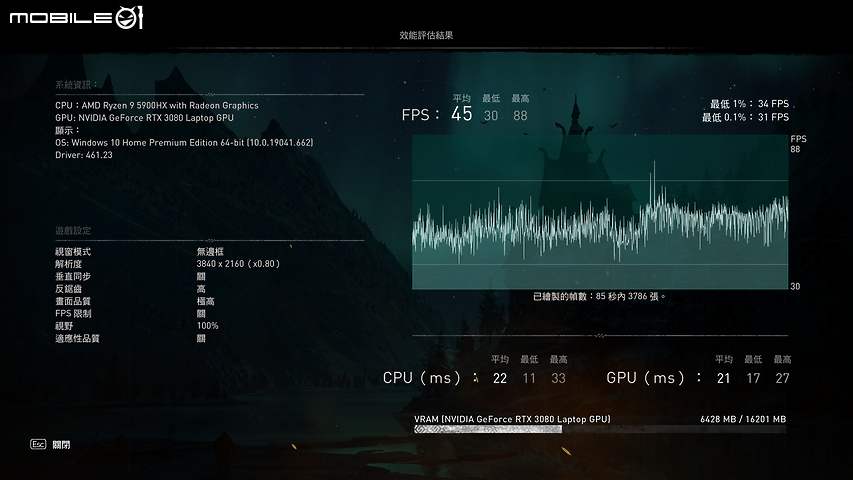Click the GPU (ms) label
Screen dimensions: 853x480
645,378
